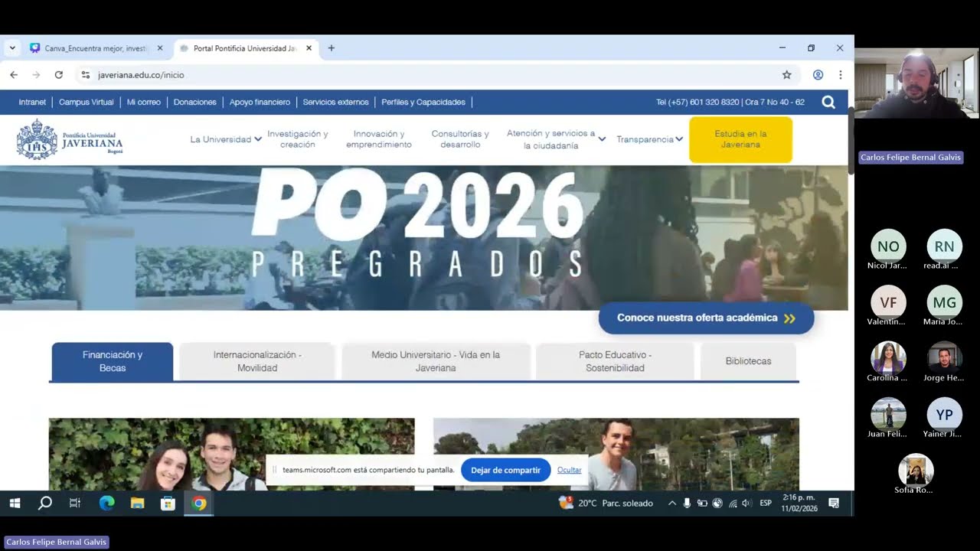The width and height of the screenshot is (980, 551).
Task: Click the Javeriana university logo
Action: [70, 139]
